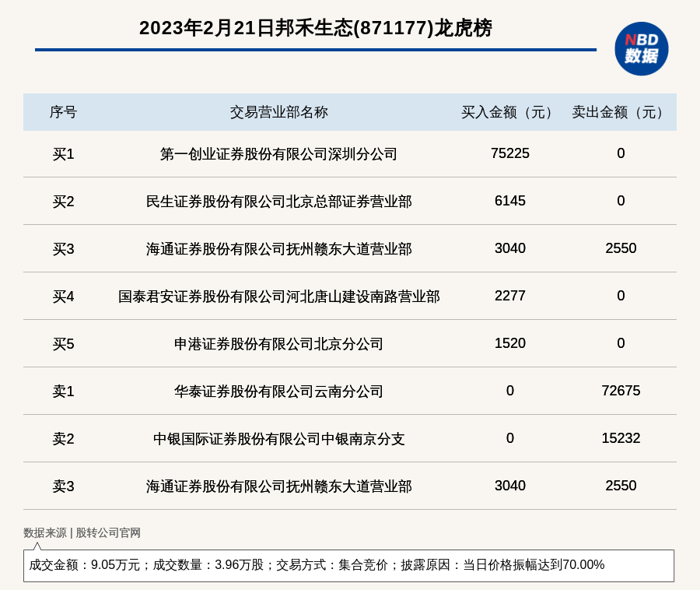
Task: Select row label 卖1
Action: point(63,392)
